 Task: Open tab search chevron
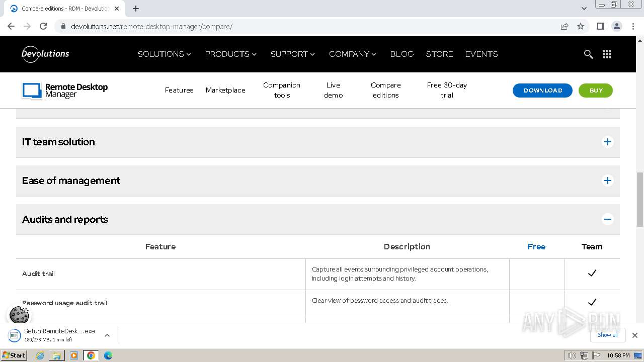click(584, 9)
